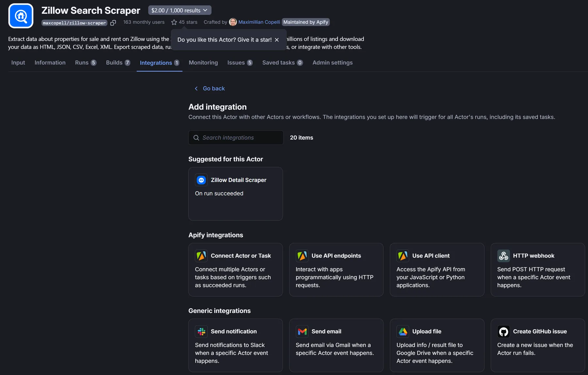The height and width of the screenshot is (375, 588).
Task: Open the Information tab
Action: click(50, 62)
